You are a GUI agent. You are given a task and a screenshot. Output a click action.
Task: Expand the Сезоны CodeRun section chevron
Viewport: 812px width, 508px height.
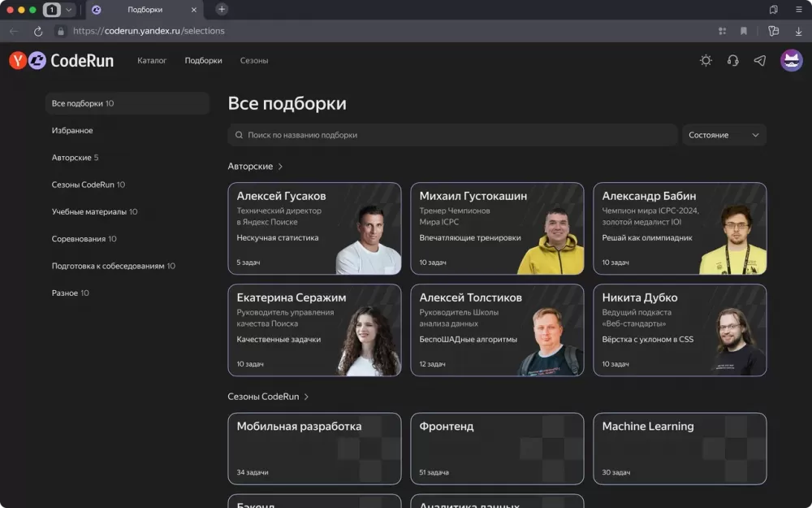click(x=306, y=397)
